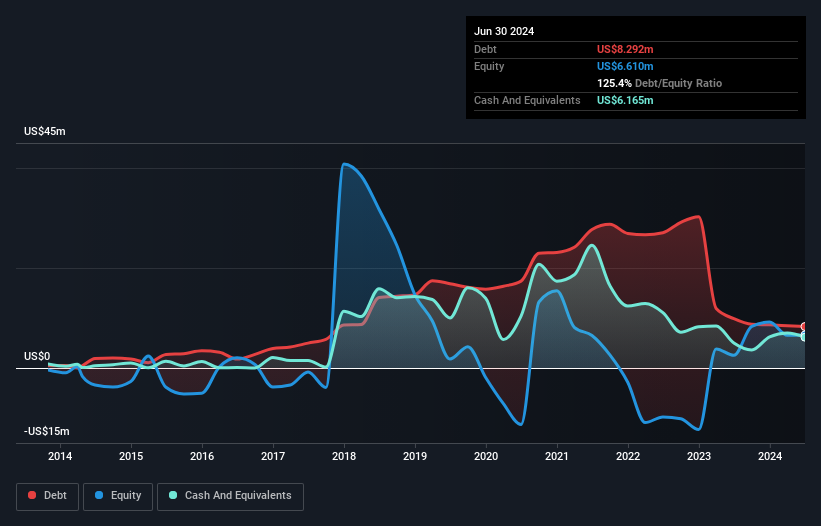The height and width of the screenshot is (526, 821).
Task: Toggle Cash And Equivalents legend button
Action: click(230, 496)
